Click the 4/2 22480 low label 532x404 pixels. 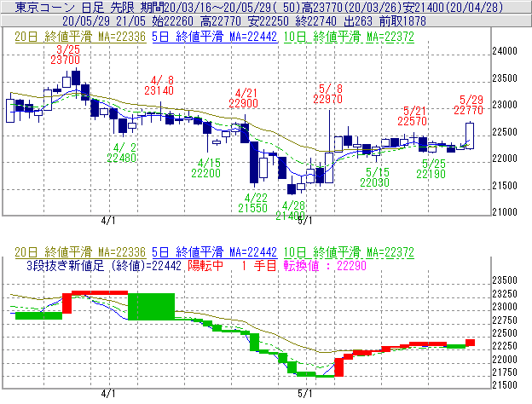pyautogui.click(x=121, y=153)
